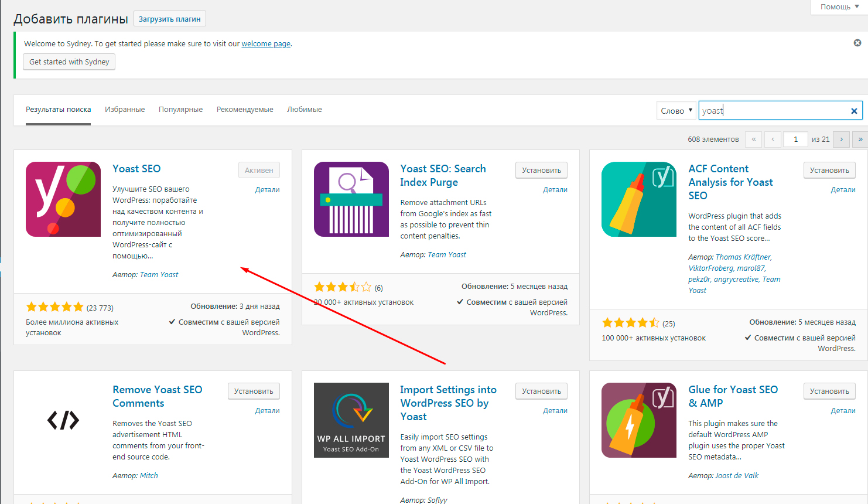Open Soflyy author link
The width and height of the screenshot is (868, 504).
click(x=437, y=500)
